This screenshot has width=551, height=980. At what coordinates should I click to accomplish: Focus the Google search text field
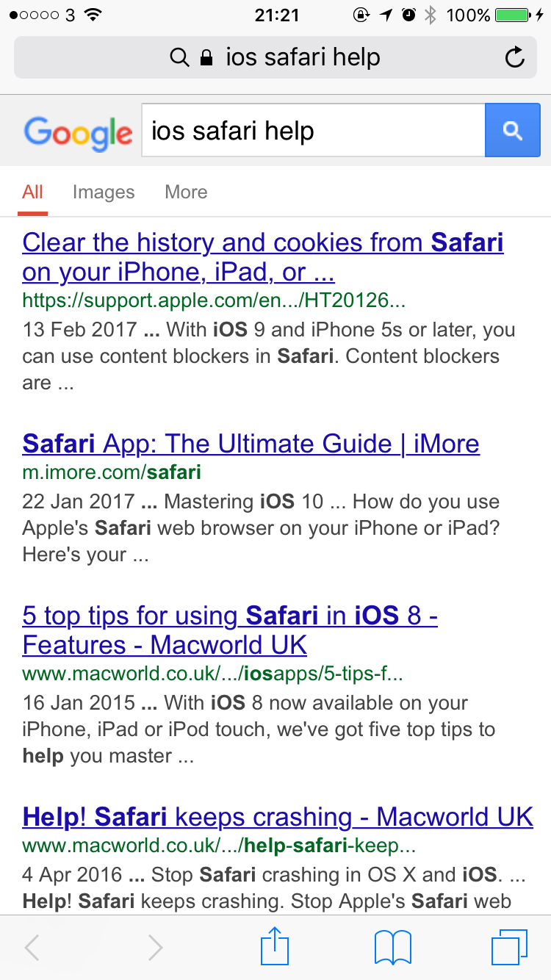[313, 131]
